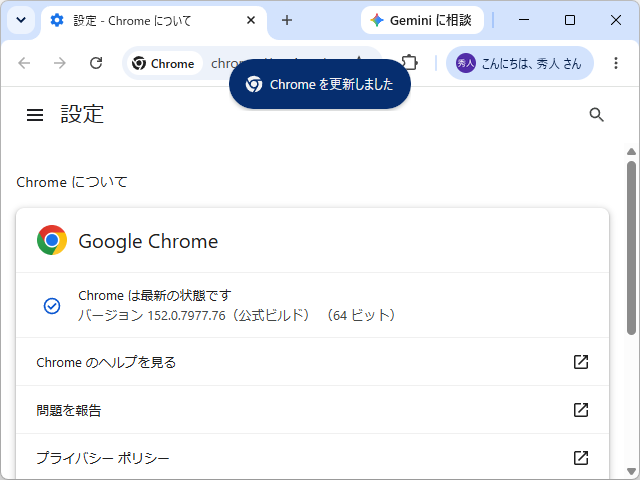
Task: Click the Google Chrome logo
Action: coord(52,240)
